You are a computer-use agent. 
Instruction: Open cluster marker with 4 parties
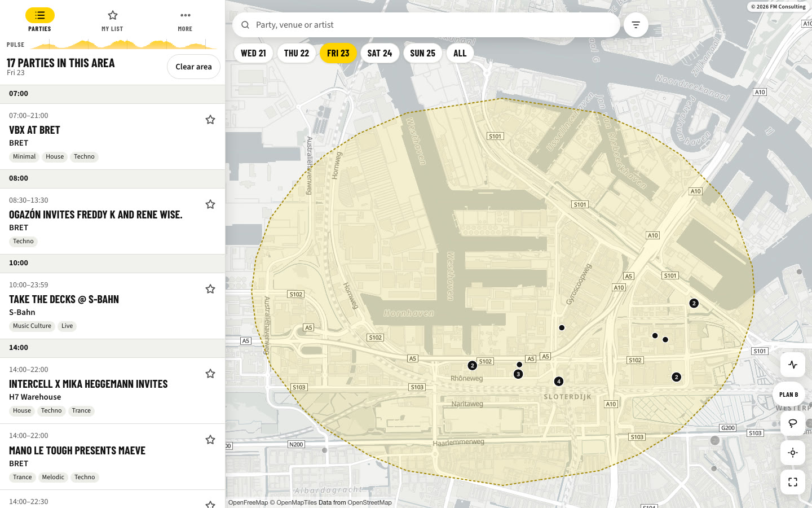(x=559, y=381)
